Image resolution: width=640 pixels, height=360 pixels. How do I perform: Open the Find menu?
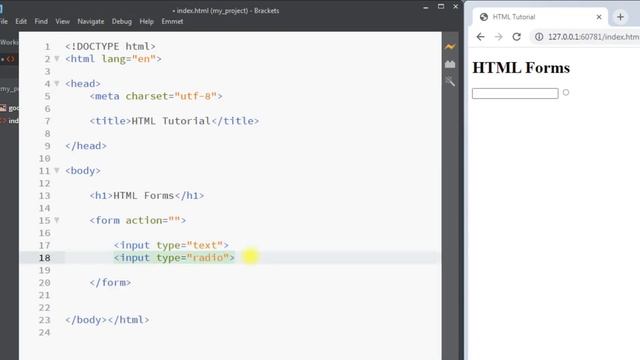[41, 21]
